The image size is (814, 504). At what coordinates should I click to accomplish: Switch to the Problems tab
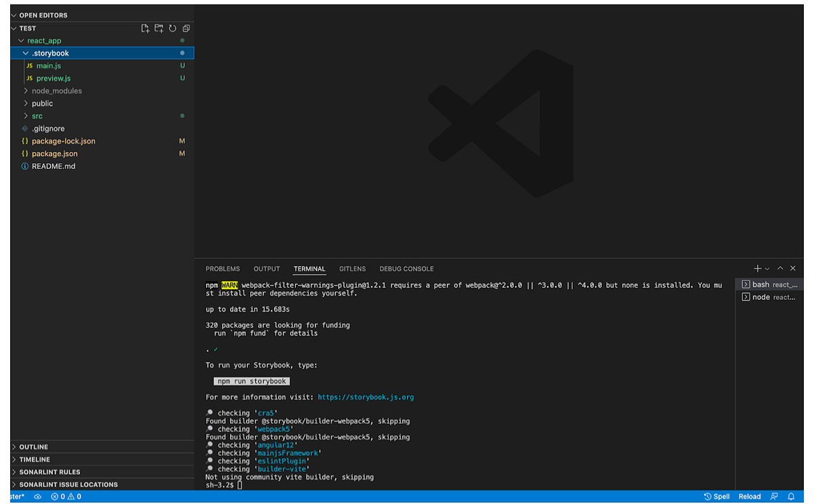(x=222, y=269)
